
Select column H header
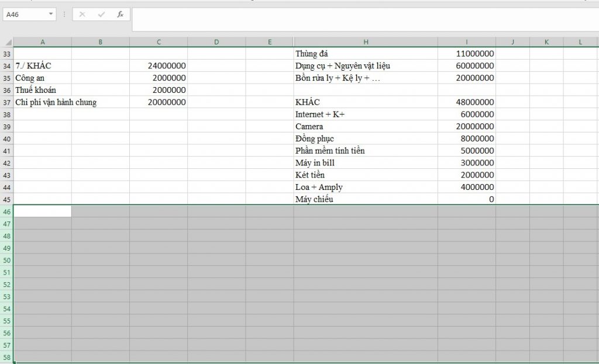(x=366, y=42)
